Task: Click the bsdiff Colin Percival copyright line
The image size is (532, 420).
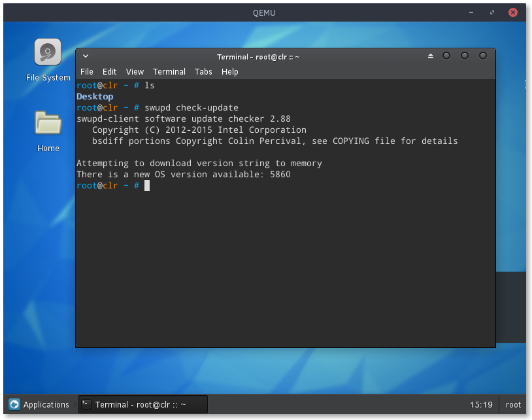Action: (x=274, y=141)
